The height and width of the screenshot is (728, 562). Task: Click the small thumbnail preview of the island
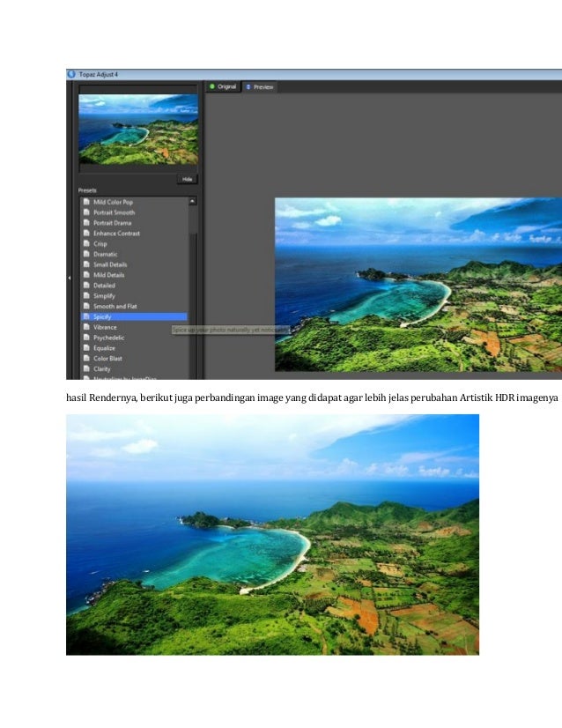click(x=138, y=129)
